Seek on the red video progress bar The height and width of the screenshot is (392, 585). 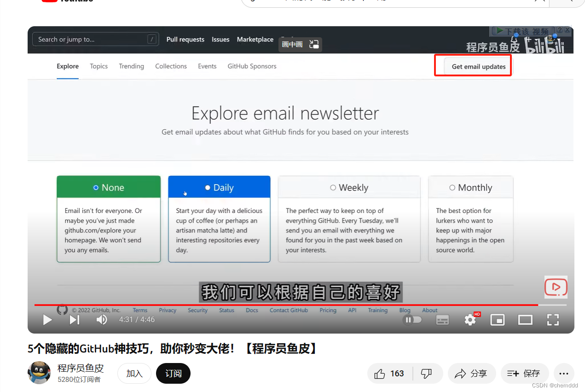click(x=300, y=305)
